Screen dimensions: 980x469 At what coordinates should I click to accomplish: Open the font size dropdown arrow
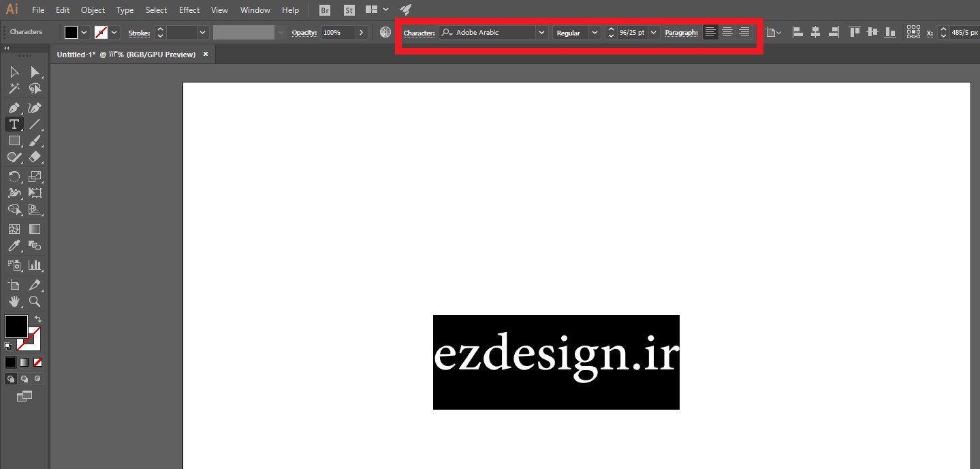[654, 32]
